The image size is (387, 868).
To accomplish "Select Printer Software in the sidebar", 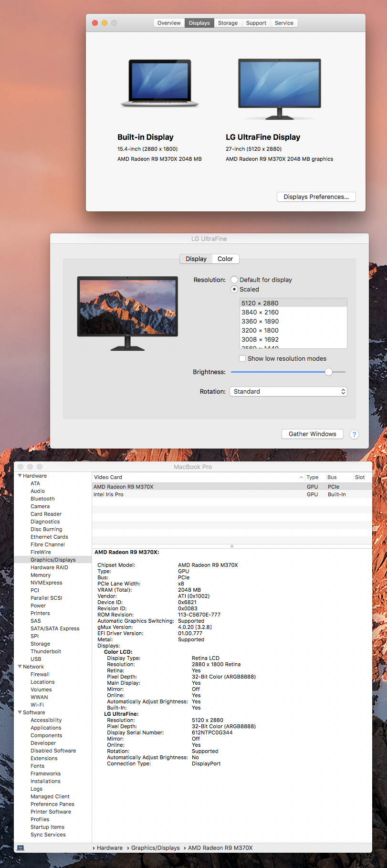I will [x=51, y=812].
